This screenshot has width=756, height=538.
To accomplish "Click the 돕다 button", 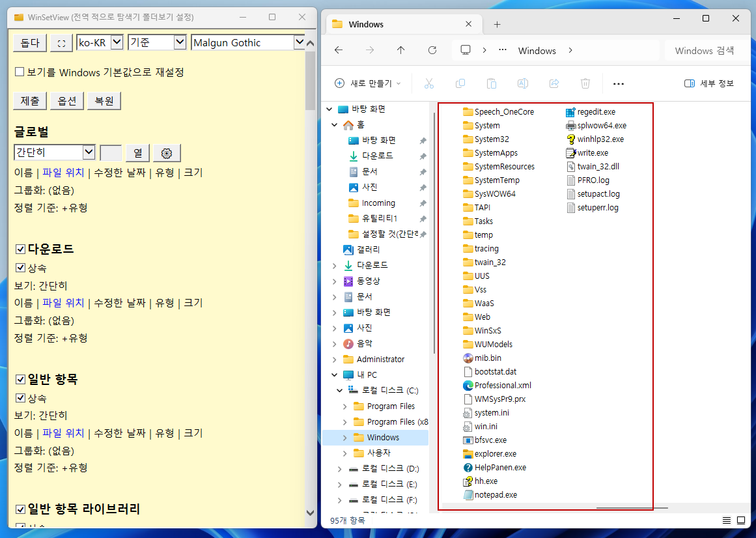I will pos(30,43).
